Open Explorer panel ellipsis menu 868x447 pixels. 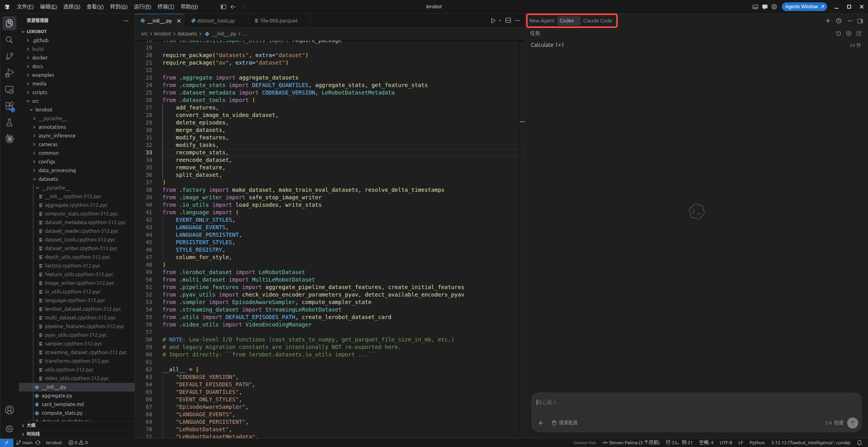point(126,20)
